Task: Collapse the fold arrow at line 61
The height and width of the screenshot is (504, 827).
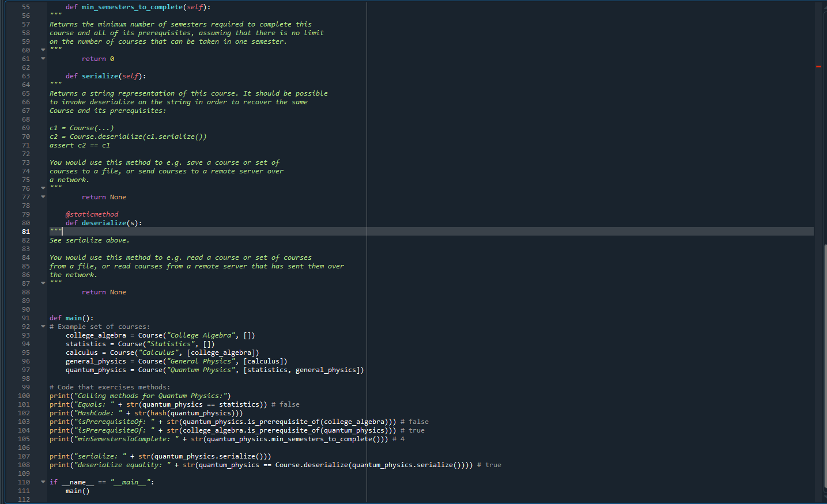Action: point(43,58)
